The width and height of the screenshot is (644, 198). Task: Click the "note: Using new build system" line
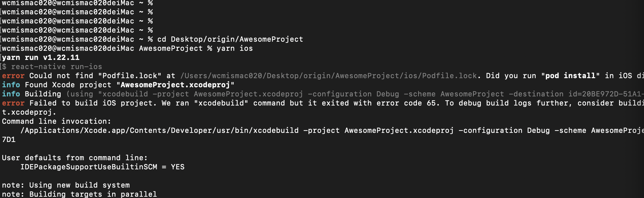tap(66, 185)
